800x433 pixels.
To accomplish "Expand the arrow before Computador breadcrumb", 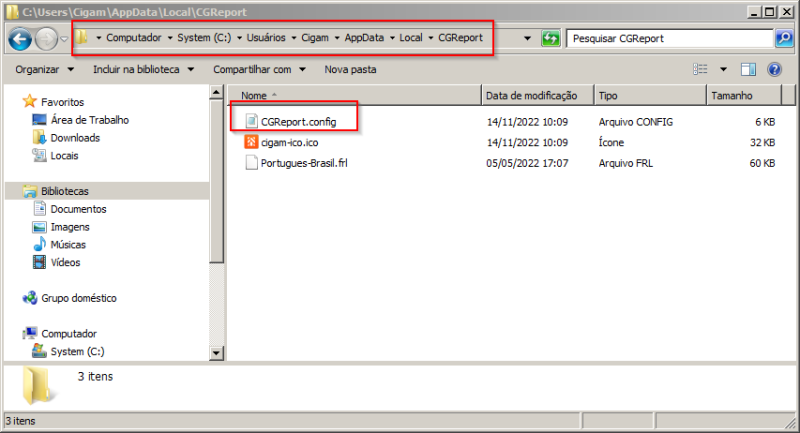I will tap(98, 38).
